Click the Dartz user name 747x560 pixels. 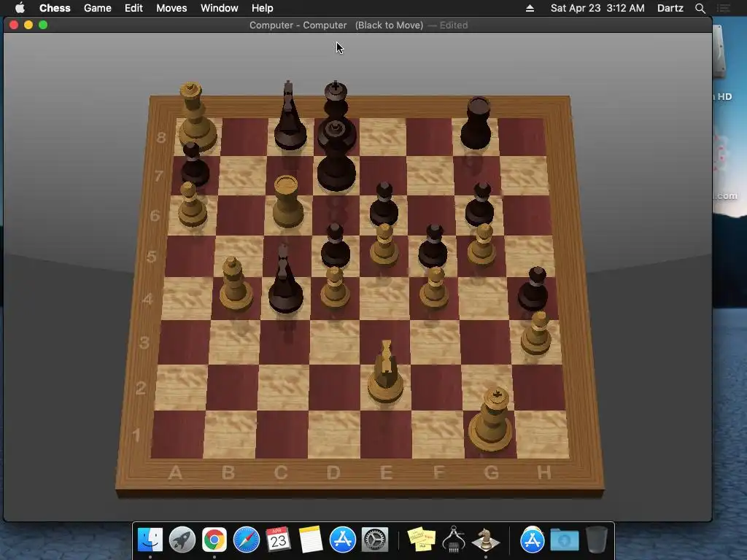point(670,8)
